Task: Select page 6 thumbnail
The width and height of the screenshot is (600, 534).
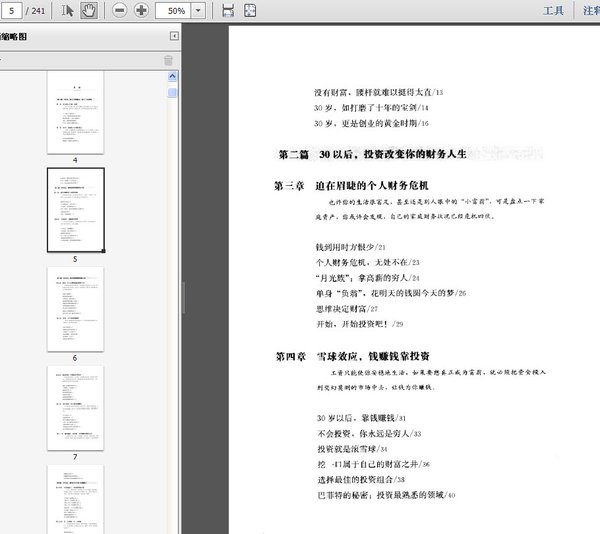Action: pyautogui.click(x=75, y=309)
